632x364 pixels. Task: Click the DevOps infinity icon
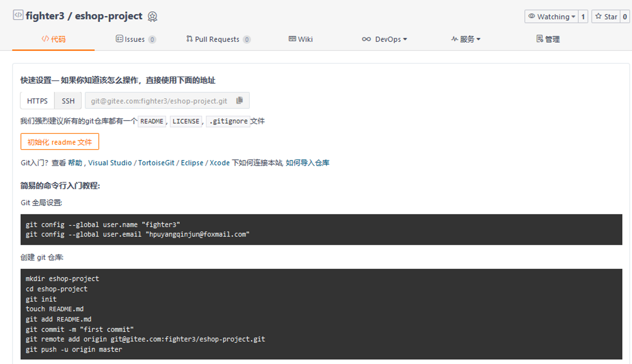(x=366, y=39)
